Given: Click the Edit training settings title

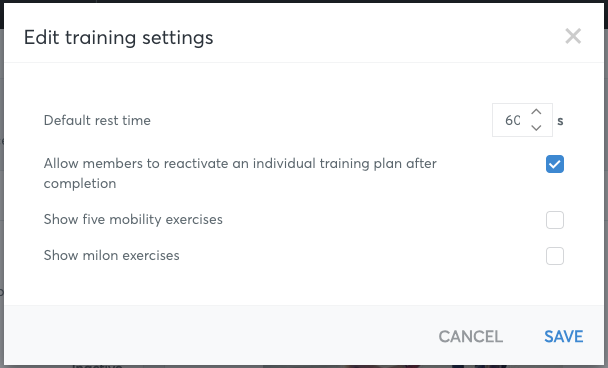Looking at the screenshot, I should (x=118, y=38).
